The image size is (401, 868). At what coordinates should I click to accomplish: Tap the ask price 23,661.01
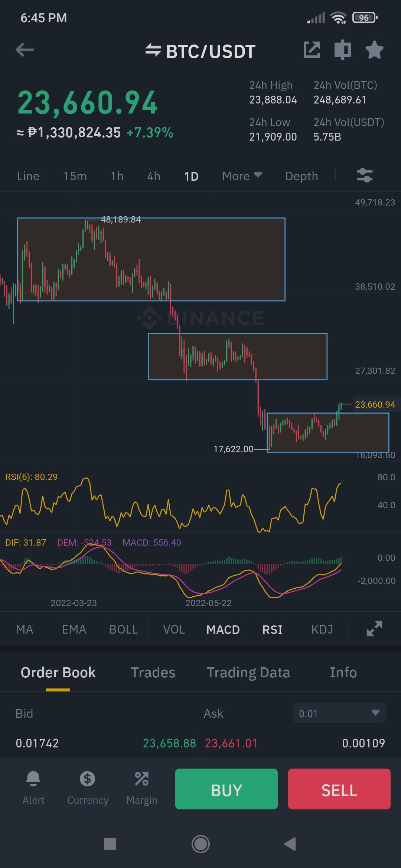231,743
